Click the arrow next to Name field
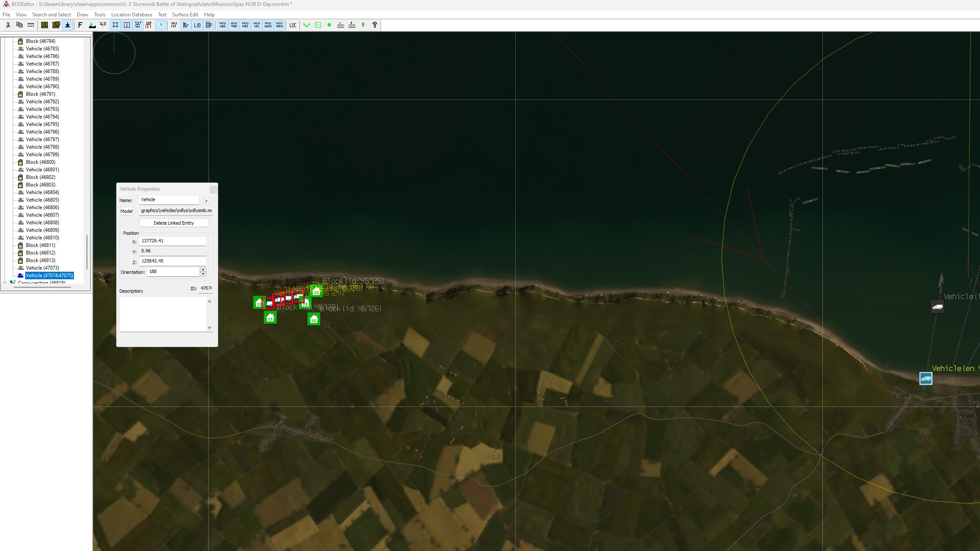980x551 pixels. [206, 201]
